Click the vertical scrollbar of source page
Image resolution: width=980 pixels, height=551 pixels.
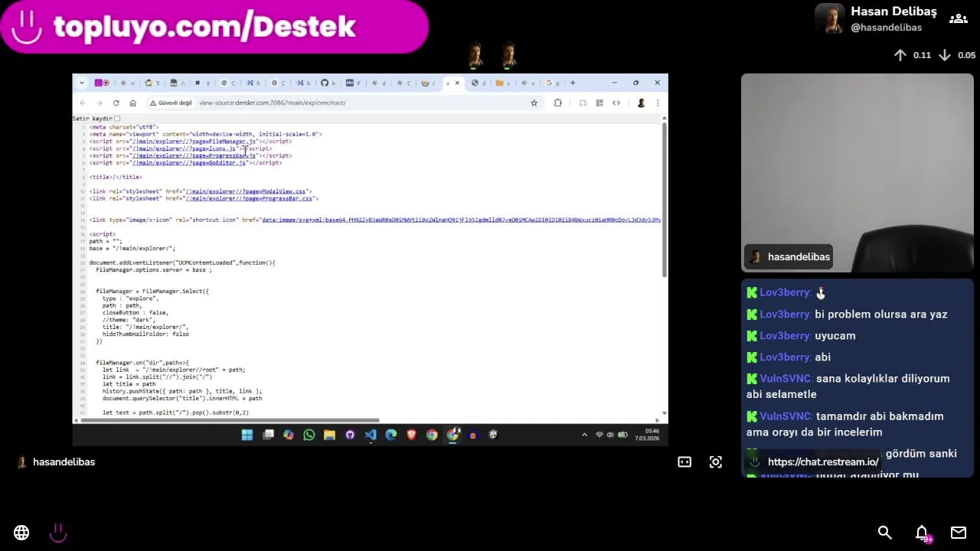[x=665, y=201]
